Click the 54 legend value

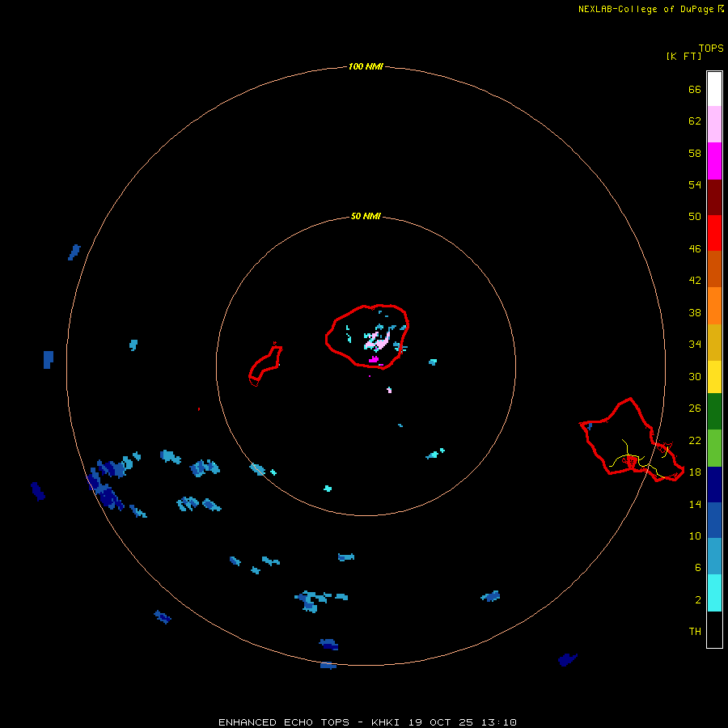[x=695, y=184]
